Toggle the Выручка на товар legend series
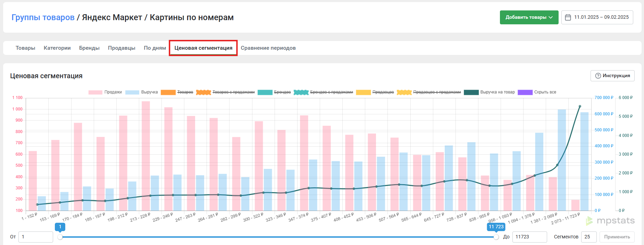Viewport: 644px width, 245px height. pyautogui.click(x=490, y=92)
